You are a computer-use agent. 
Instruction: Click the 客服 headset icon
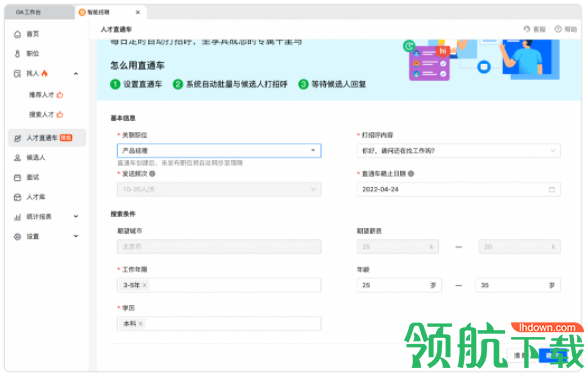pyautogui.click(x=527, y=29)
